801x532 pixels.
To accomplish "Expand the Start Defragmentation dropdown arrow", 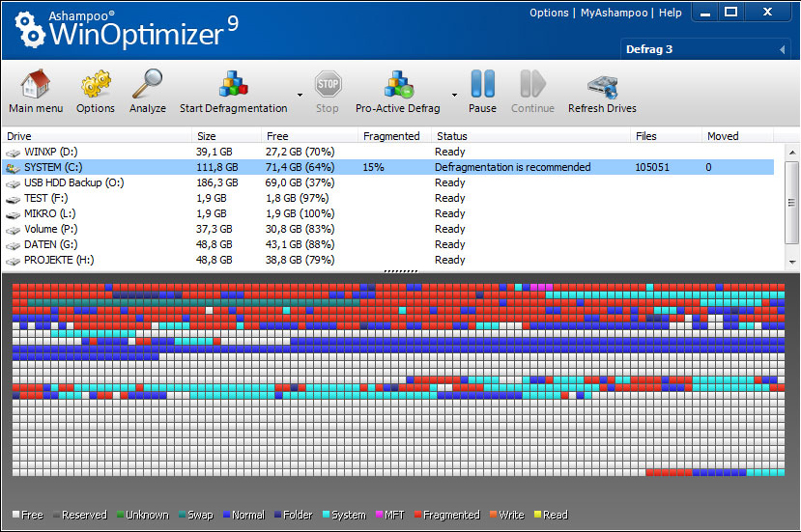I will click(300, 95).
